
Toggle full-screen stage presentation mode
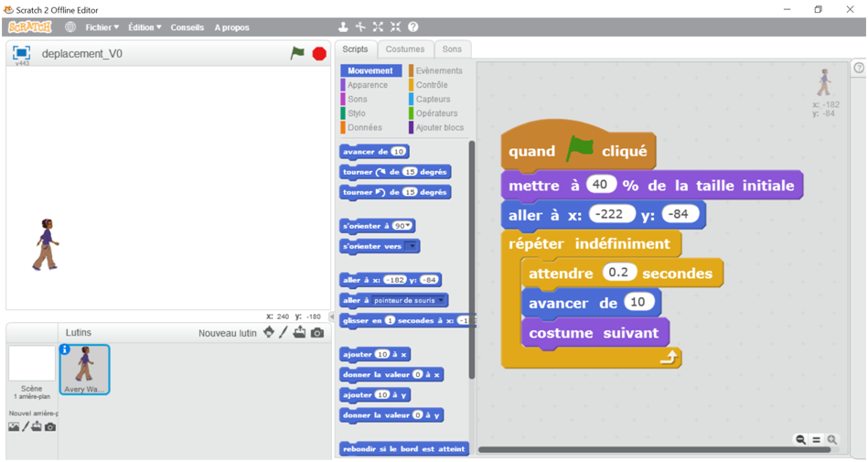22,53
